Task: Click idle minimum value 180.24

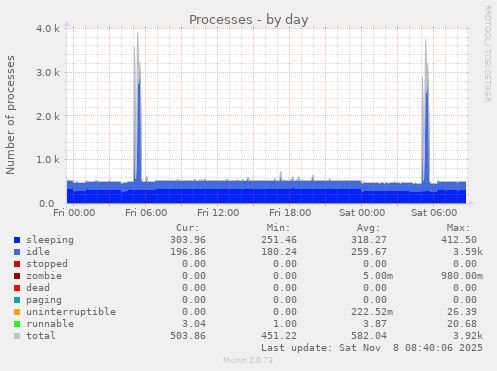Action: 279,252
